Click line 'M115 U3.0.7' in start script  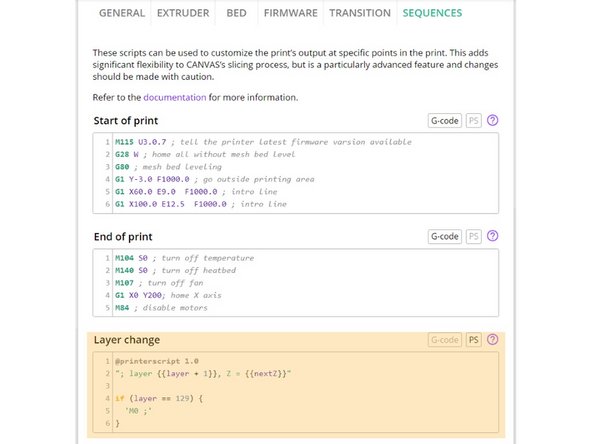(x=263, y=142)
